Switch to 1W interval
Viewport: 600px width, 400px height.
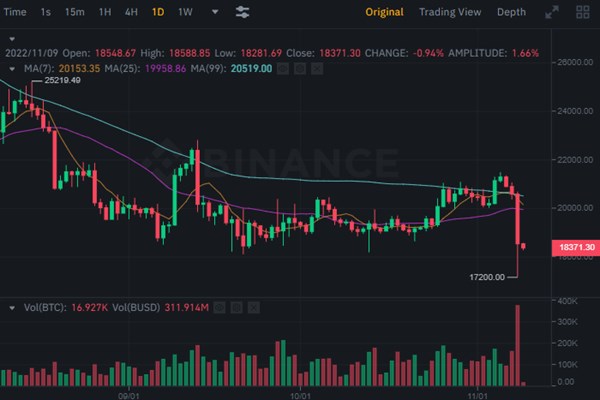click(x=185, y=12)
